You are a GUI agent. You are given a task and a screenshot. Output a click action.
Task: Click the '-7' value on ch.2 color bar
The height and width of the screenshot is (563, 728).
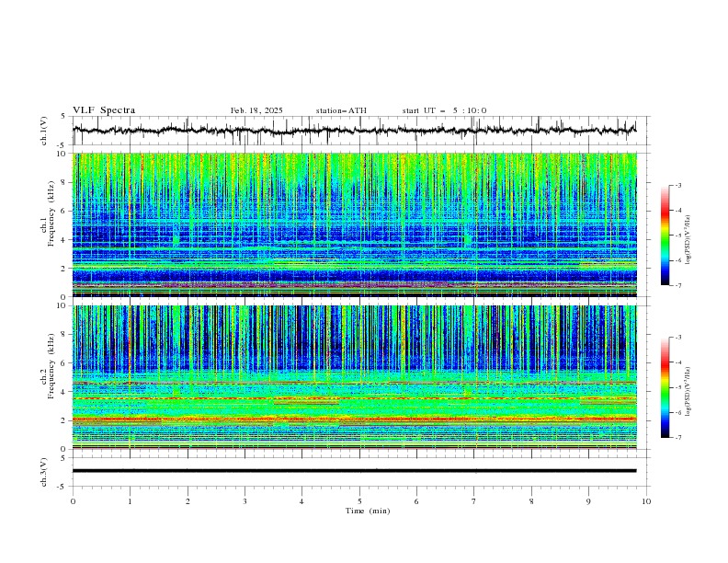pos(677,438)
